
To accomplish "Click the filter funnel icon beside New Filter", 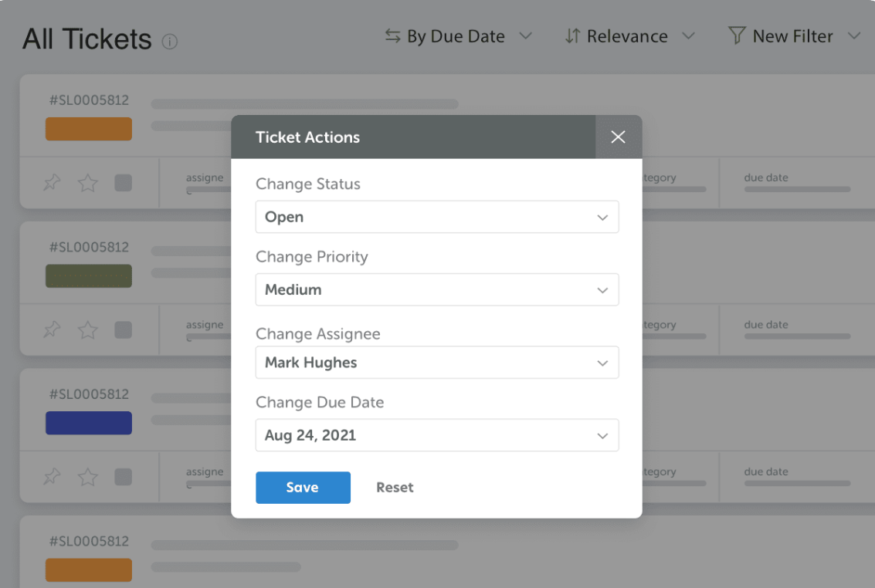I will pos(738,35).
